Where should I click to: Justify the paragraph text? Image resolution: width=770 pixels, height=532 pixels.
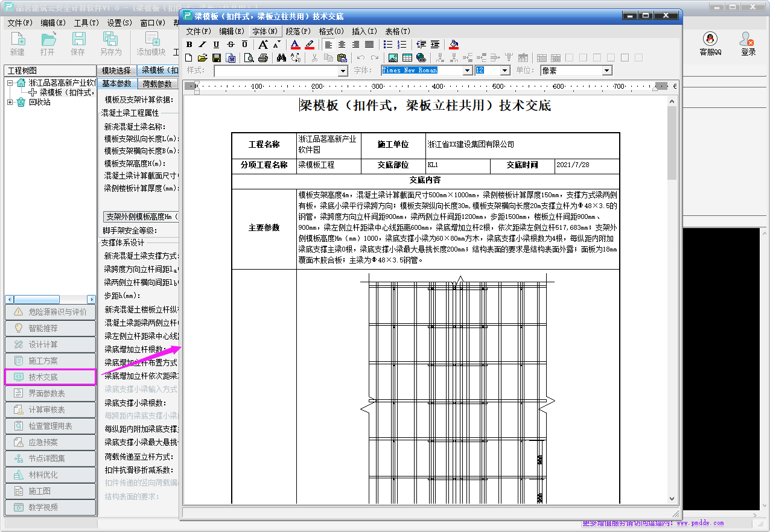[x=369, y=45]
